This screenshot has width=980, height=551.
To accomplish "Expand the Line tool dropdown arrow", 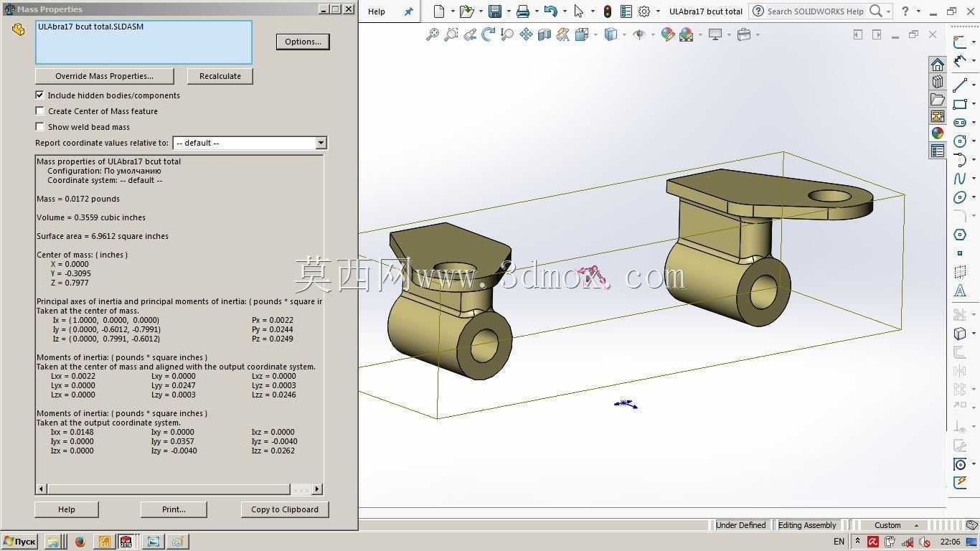I will tap(974, 85).
